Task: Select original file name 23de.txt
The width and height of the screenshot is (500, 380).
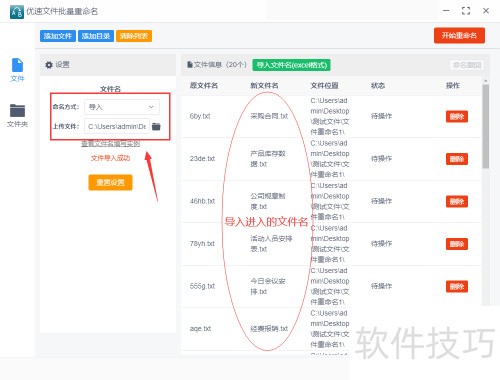Action: pos(202,159)
